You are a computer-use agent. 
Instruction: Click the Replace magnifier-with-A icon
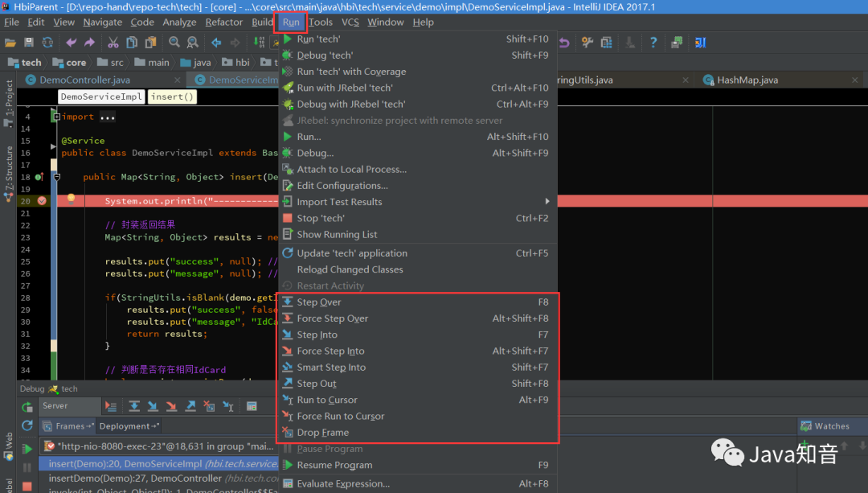(193, 43)
